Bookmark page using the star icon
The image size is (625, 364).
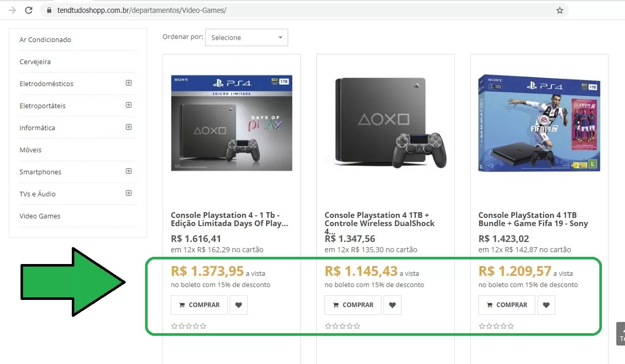[x=560, y=10]
